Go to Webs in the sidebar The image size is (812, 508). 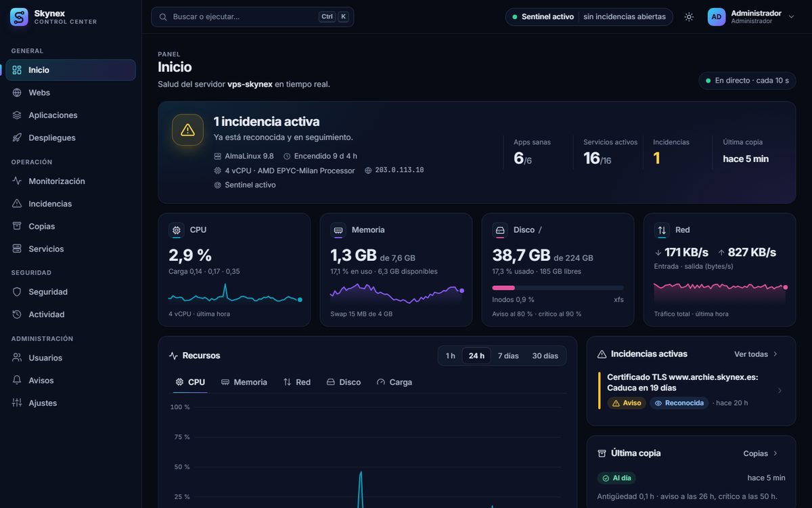71,93
